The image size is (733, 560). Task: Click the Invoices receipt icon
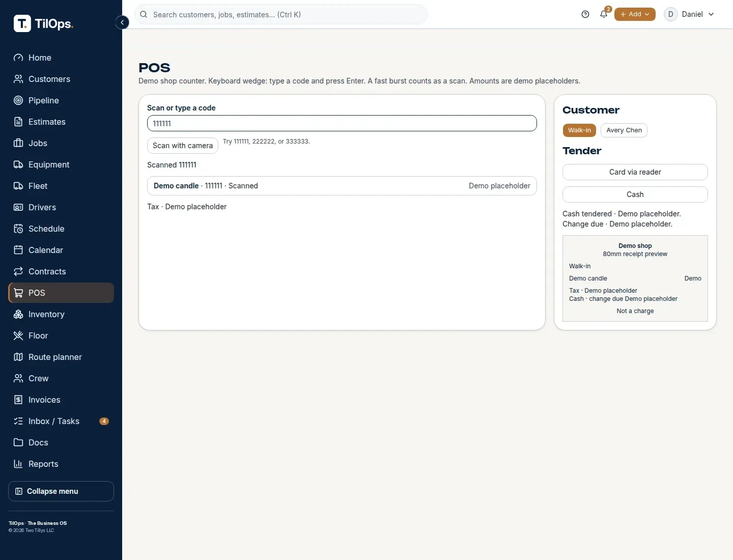[18, 400]
